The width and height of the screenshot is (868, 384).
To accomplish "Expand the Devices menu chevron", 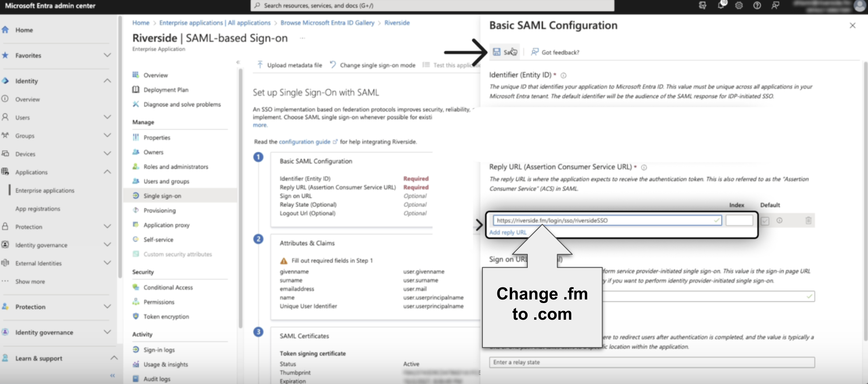I will coord(107,153).
